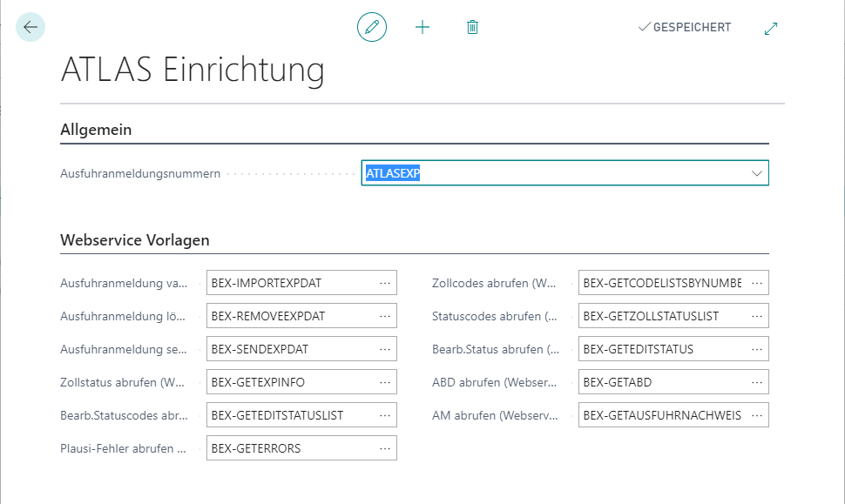Create new record with plus icon
This screenshot has width=845, height=504.
422,27
